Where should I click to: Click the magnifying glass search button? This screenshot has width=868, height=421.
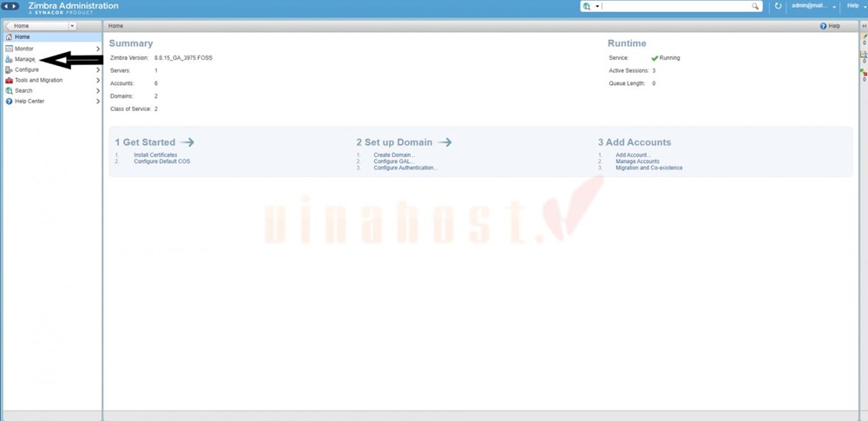pyautogui.click(x=755, y=6)
